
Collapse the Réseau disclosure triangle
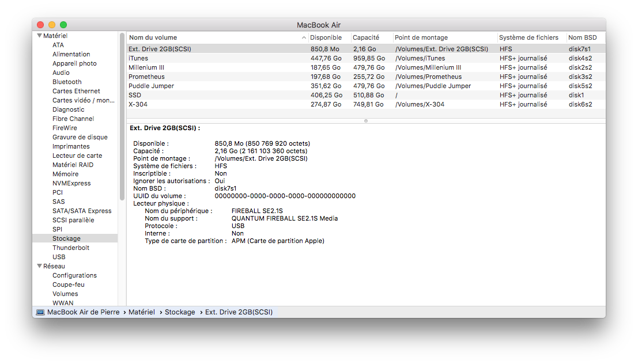39,266
